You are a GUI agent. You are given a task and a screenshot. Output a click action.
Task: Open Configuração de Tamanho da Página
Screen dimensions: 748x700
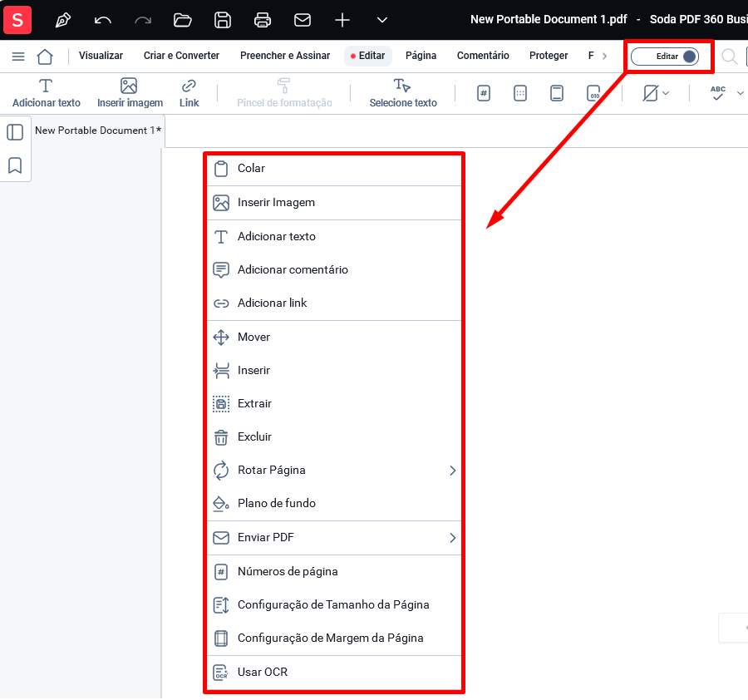(334, 605)
